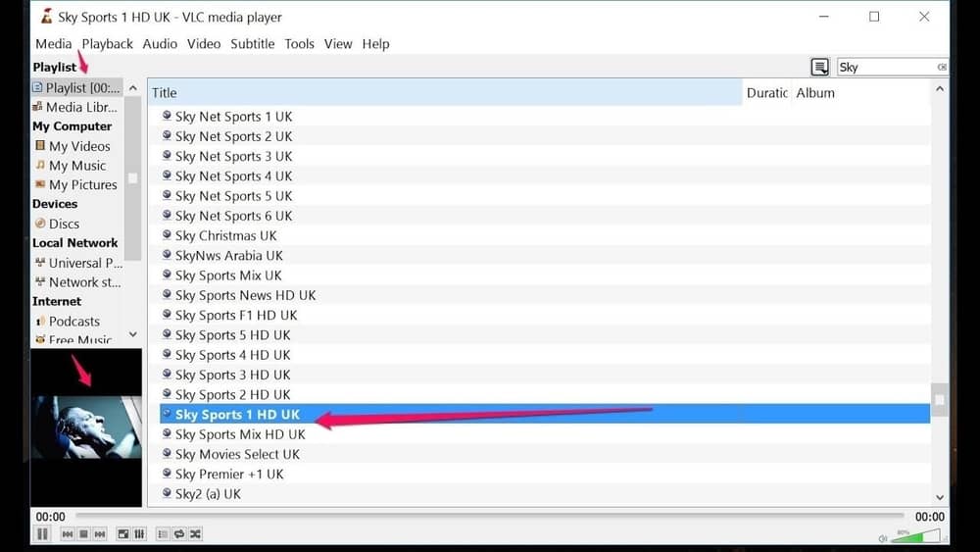This screenshot has height=552, width=980.
Task: Open the View menu
Action: (338, 44)
